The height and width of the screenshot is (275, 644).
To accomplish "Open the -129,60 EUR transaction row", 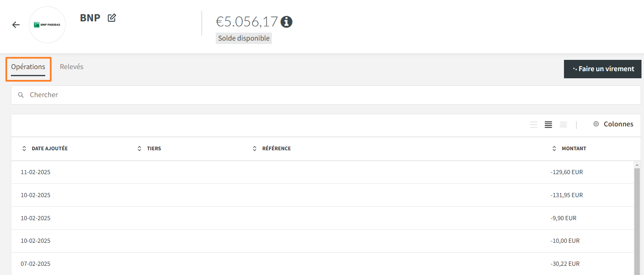I will point(323,172).
